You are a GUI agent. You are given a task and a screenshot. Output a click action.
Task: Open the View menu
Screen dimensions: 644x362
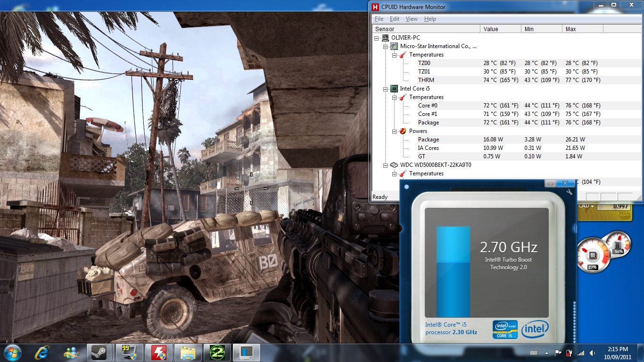412,19
